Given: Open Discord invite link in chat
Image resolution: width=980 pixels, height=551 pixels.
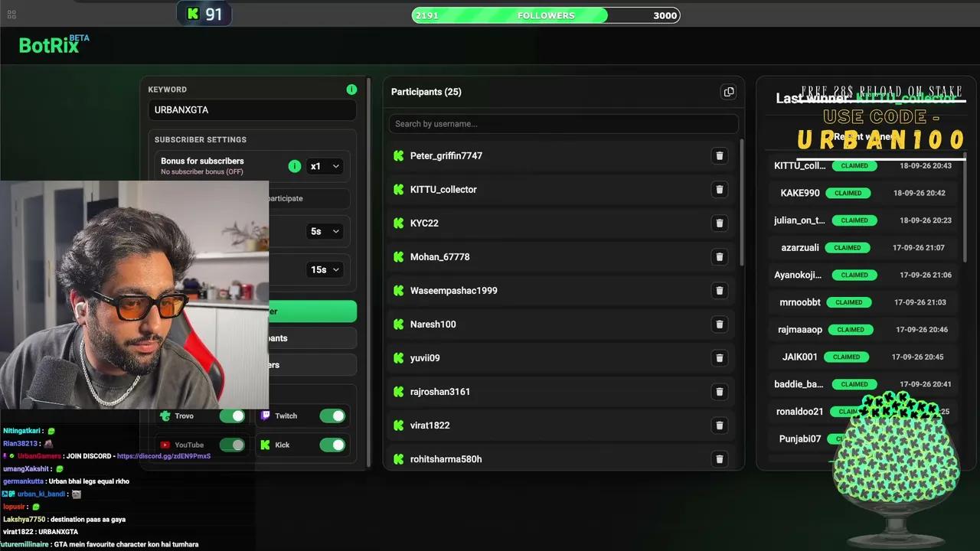Looking at the screenshot, I should pyautogui.click(x=164, y=456).
